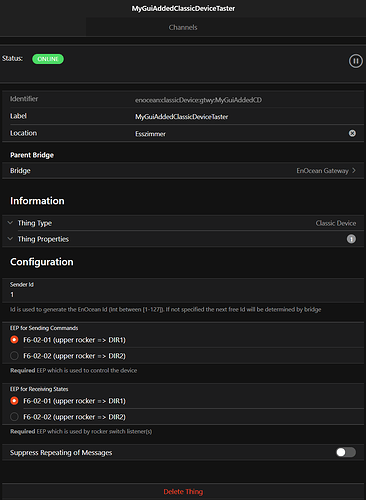Expand the Thing Type row
Image resolution: width=366 pixels, height=500 pixels.
pos(183,223)
